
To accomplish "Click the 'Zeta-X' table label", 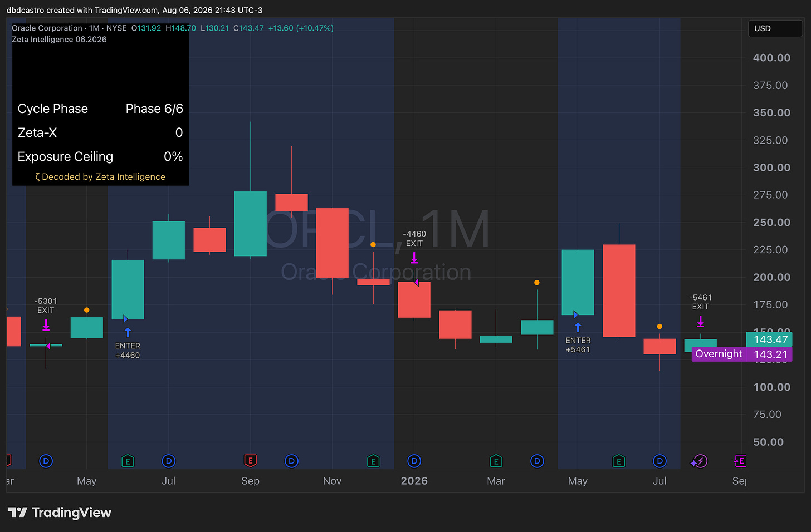I will (37, 132).
